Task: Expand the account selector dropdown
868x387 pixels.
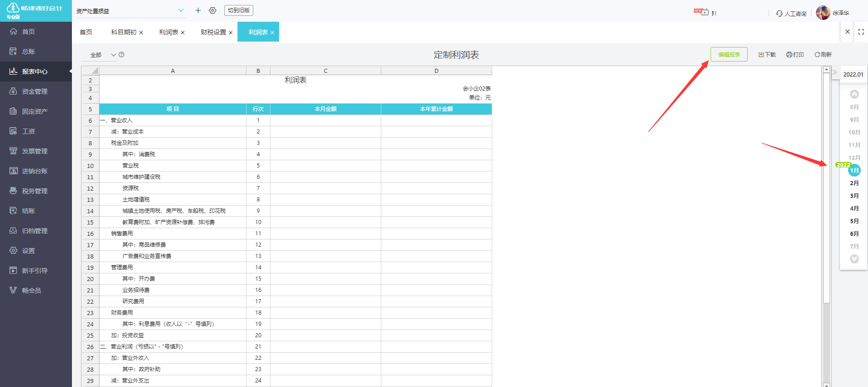Action: pos(181,10)
